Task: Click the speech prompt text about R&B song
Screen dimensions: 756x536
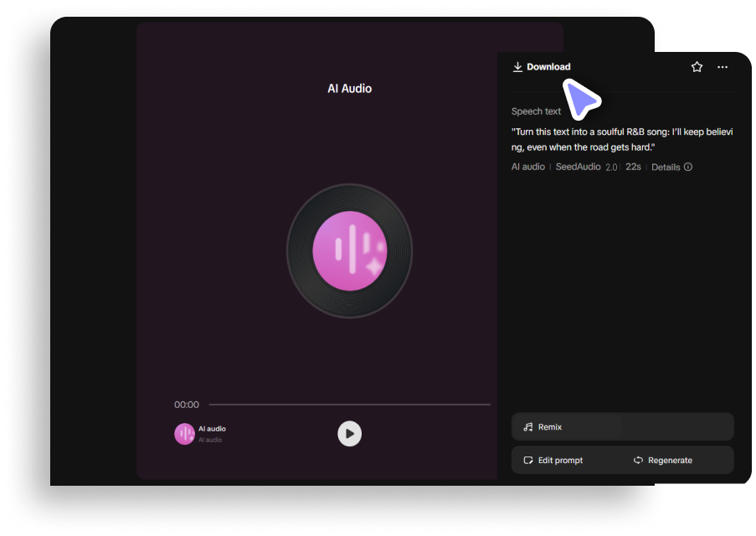Action: (x=622, y=139)
